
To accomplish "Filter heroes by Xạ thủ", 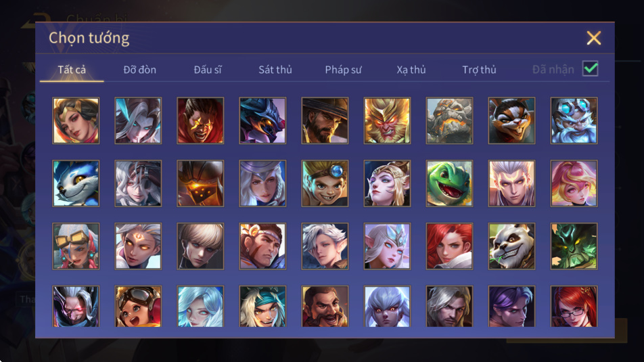I will (x=411, y=70).
